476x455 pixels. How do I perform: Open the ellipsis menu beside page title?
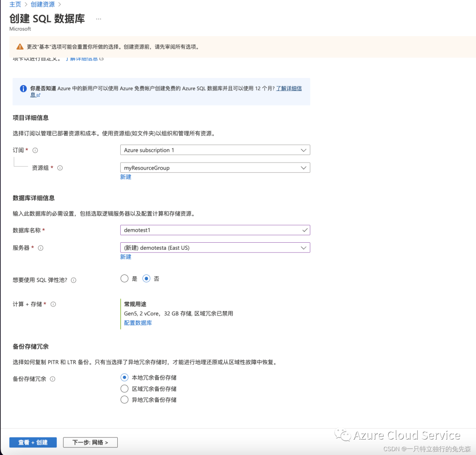point(98,19)
